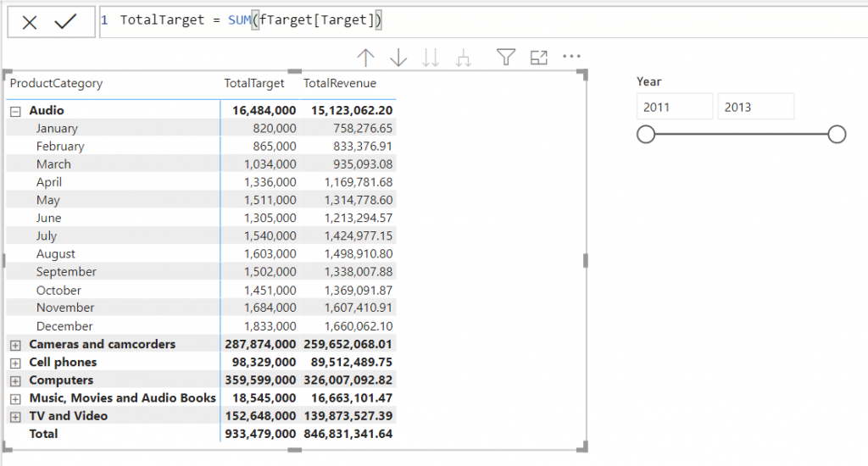The height and width of the screenshot is (466, 868).
Task: Click the drill up arrow icon
Action: pyautogui.click(x=365, y=58)
